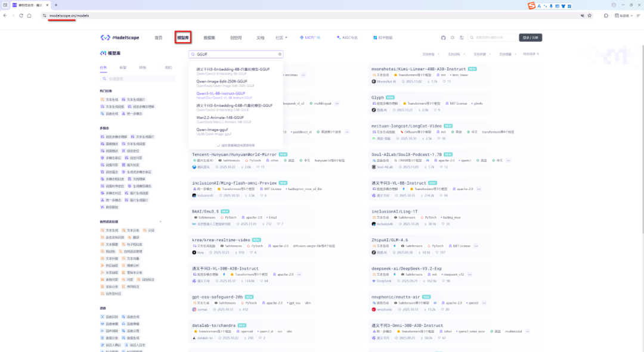This screenshot has height=352, width=644.
Task: Click the 登录 / 注册 button
Action: click(530, 38)
